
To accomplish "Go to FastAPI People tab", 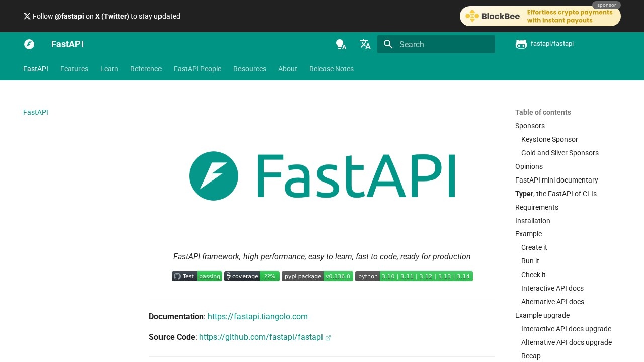I will [x=197, y=69].
